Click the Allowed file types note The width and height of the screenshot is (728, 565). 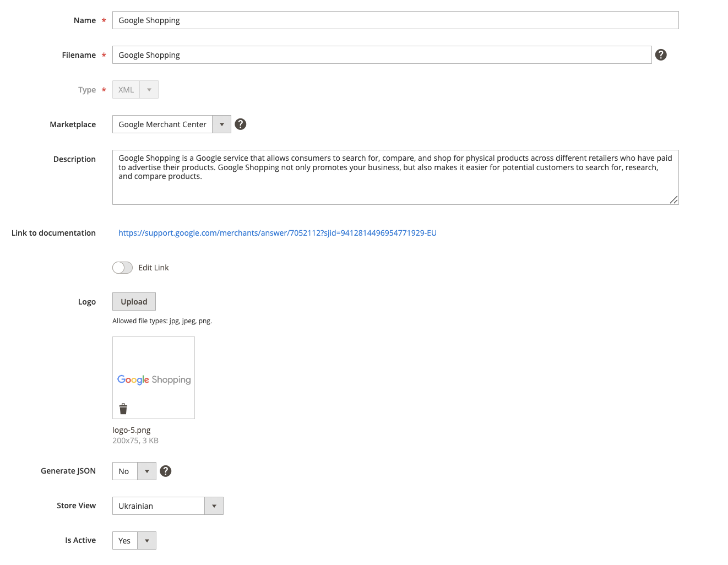[162, 321]
